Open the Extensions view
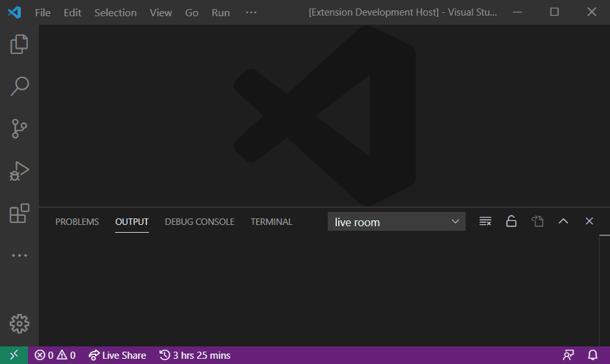Viewport: 610px width, 364px height. tap(19, 213)
